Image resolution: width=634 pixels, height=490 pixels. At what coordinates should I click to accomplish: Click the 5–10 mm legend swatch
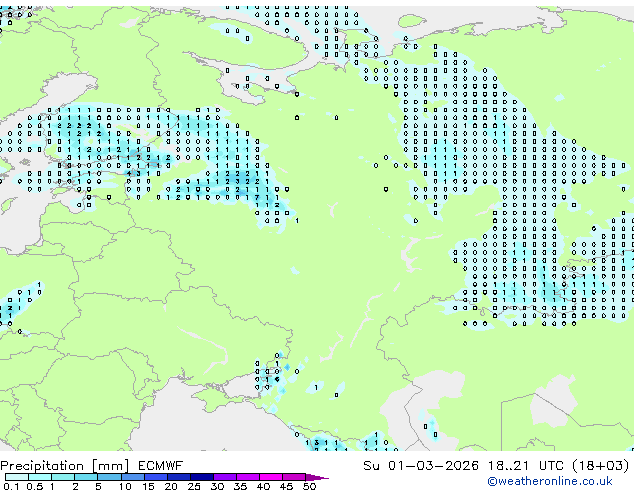109,477
